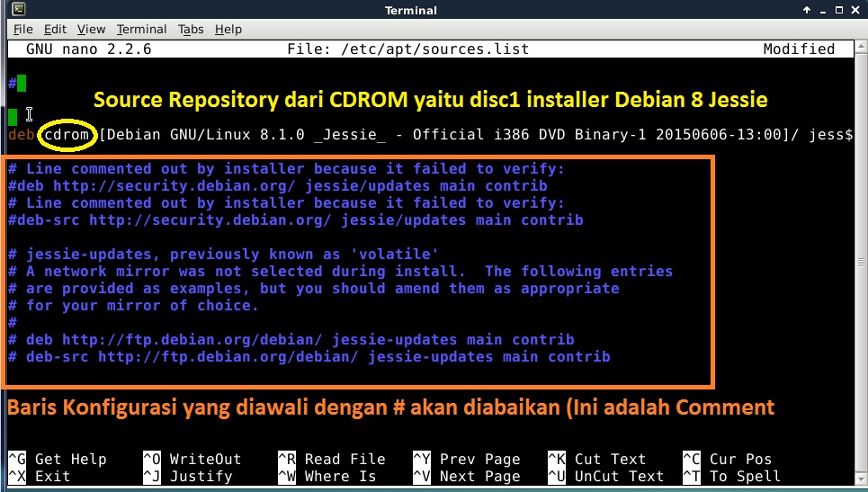Click '^R Read File' shortcut label
Image resolution: width=868 pixels, height=492 pixels.
click(332, 460)
